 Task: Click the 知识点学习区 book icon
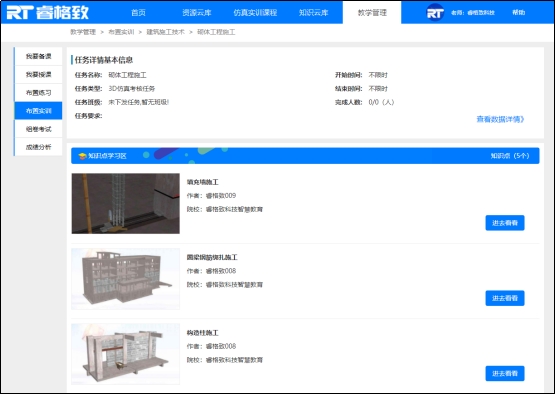82,156
